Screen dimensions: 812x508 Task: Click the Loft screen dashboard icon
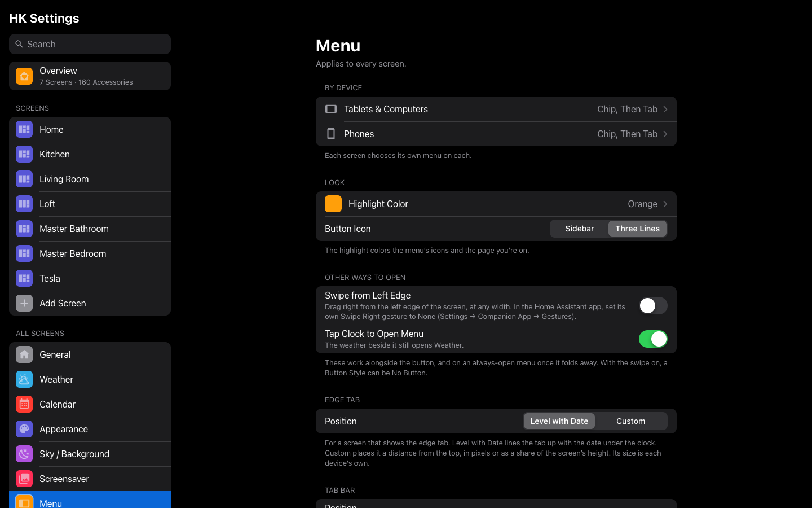point(24,204)
